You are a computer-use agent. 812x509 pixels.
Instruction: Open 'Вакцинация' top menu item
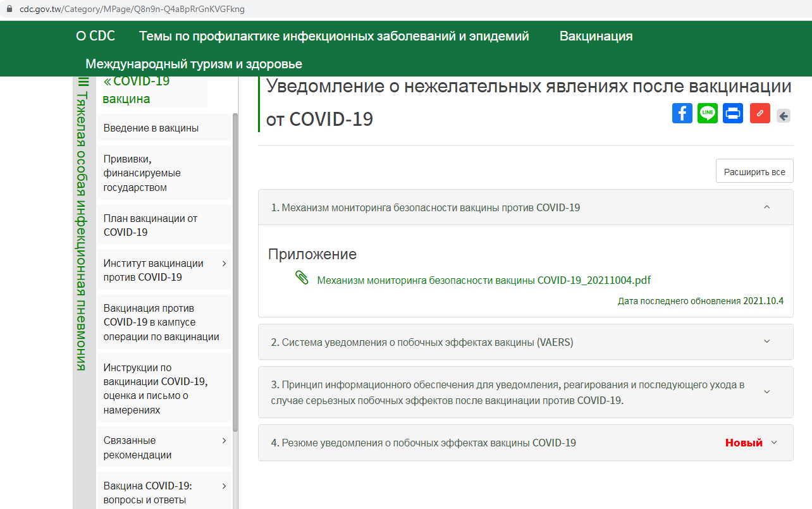click(x=596, y=36)
